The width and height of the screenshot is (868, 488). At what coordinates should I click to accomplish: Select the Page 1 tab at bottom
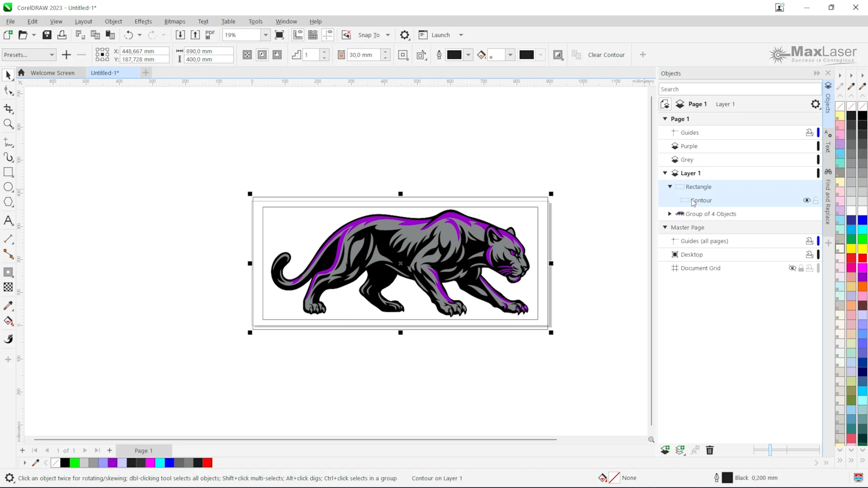144,450
